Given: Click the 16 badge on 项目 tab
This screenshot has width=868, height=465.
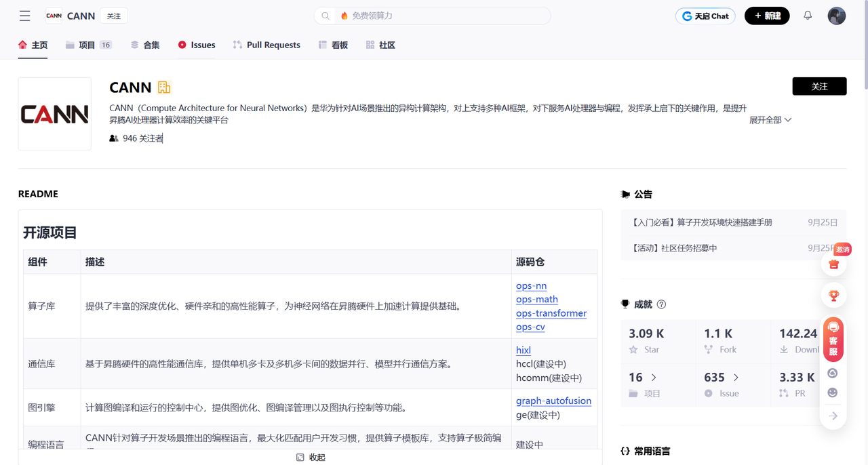Looking at the screenshot, I should 106,45.
